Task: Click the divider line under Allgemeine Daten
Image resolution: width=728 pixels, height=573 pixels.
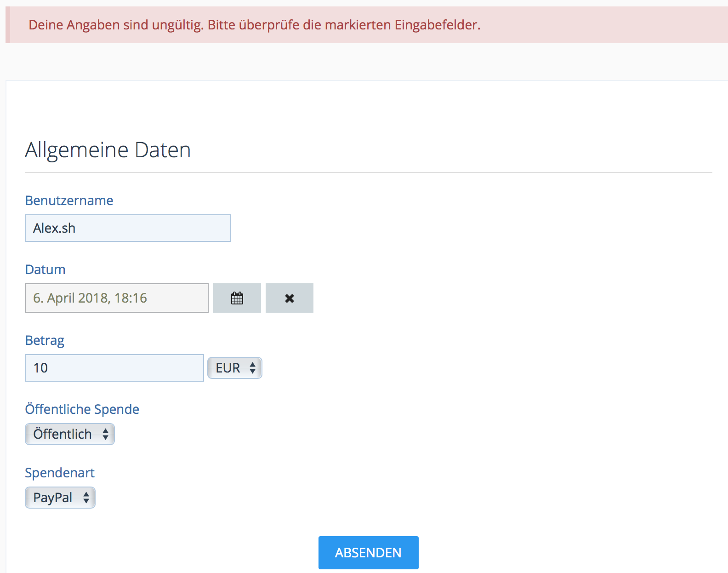Action: (x=368, y=172)
